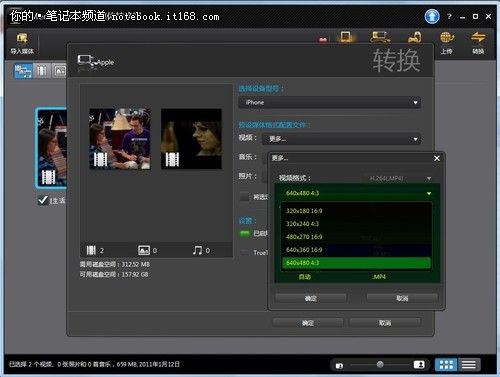Select the Big Bang Theory video thumbnail
500x377 pixels.
pos(120,139)
